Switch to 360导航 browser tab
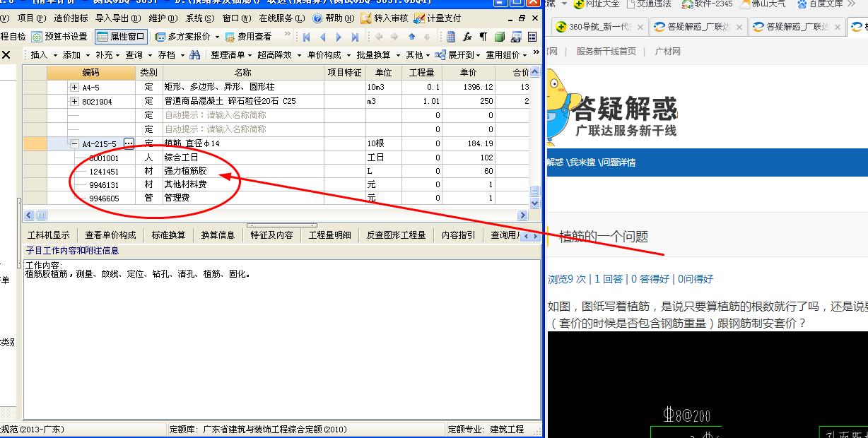This screenshot has width=868, height=438. pyautogui.click(x=599, y=27)
